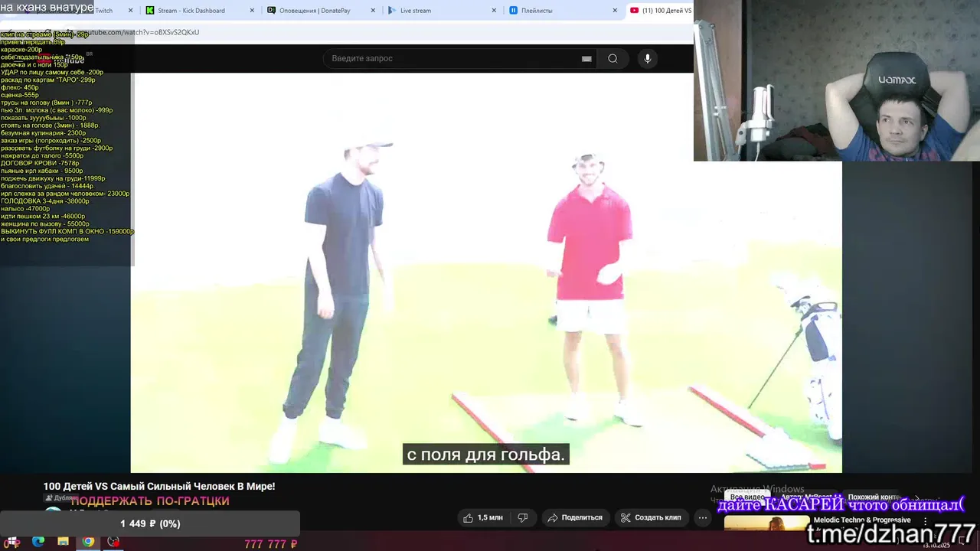Viewport: 980px width, 551px height.
Task: Click the 100 Детей VS video title
Action: 159,486
